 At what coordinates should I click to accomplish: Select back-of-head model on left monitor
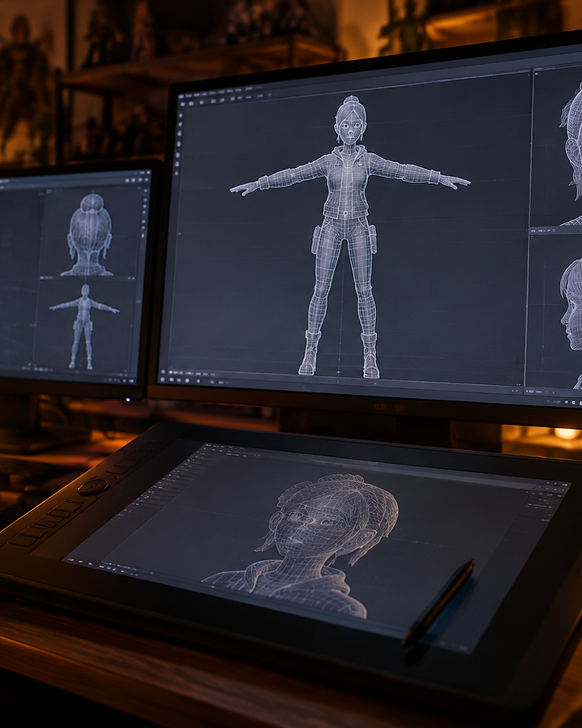coord(90,235)
